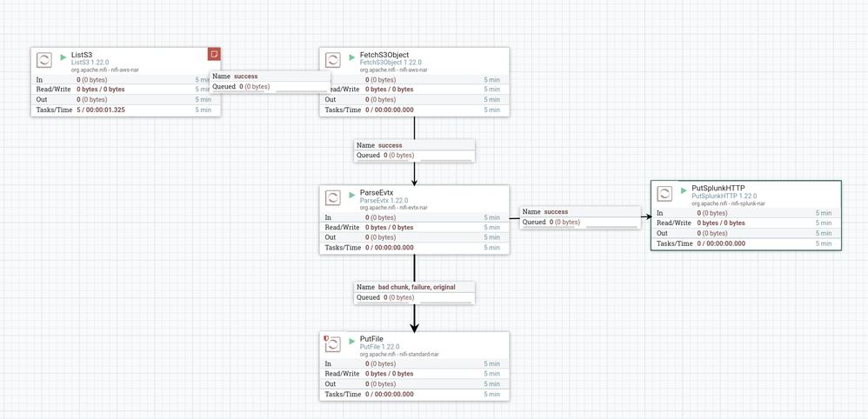Screen dimensions: 868x419
Task: Select the PutFile processor title
Action: pyautogui.click(x=371, y=339)
